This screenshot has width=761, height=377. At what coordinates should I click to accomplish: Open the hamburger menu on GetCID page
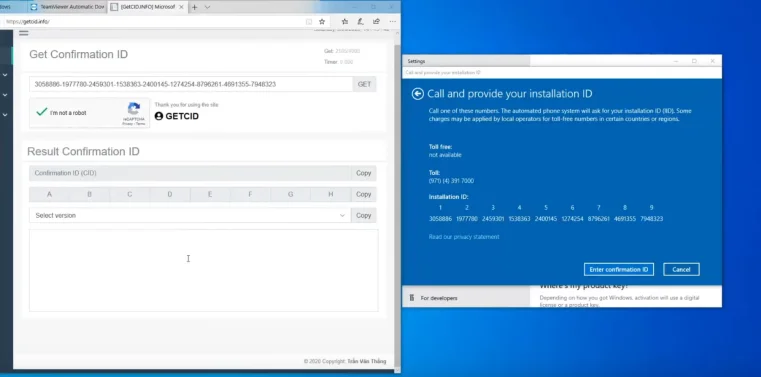tap(23, 33)
